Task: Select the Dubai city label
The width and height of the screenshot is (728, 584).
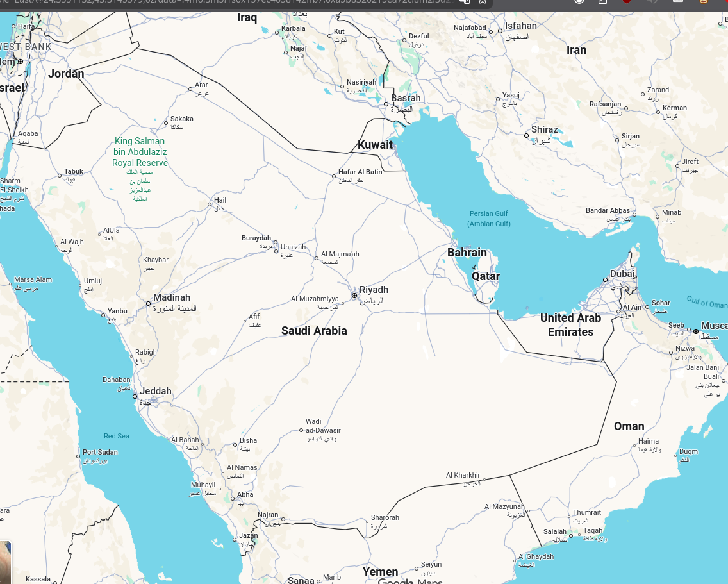Action: pyautogui.click(x=622, y=274)
